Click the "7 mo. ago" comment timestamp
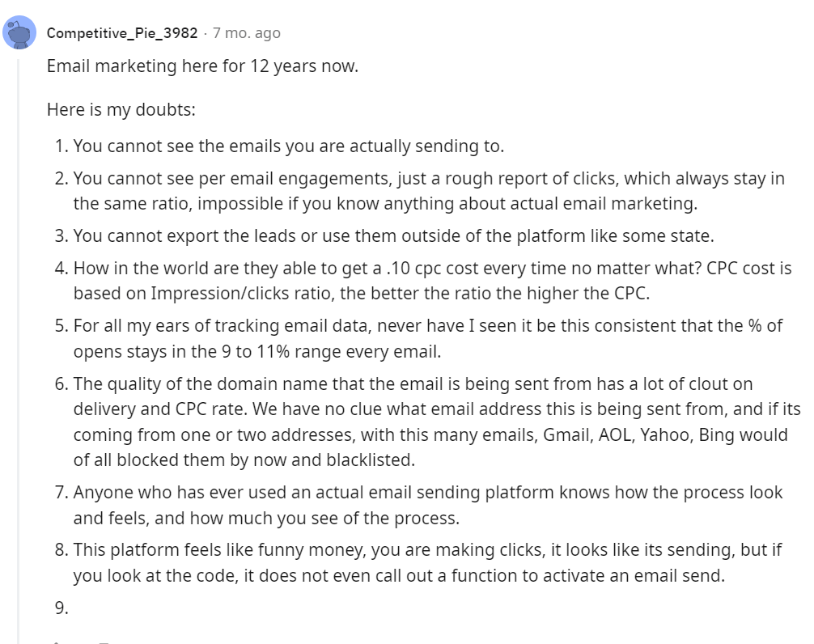This screenshot has height=644, width=814. [247, 33]
